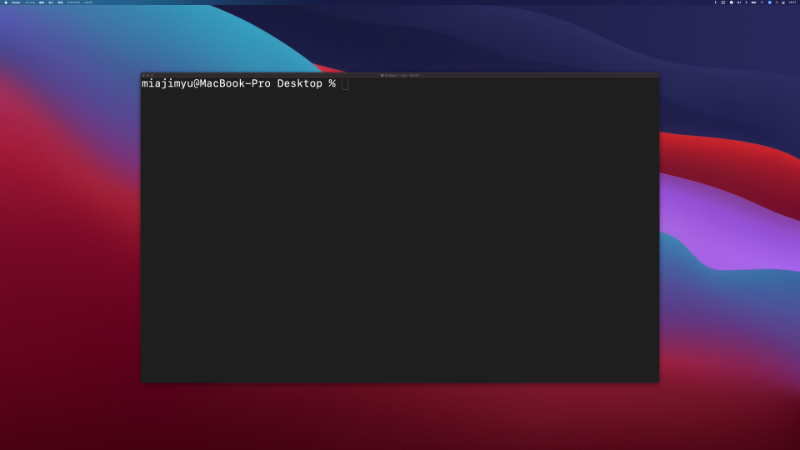Open the 編集 menu

click(41, 3)
